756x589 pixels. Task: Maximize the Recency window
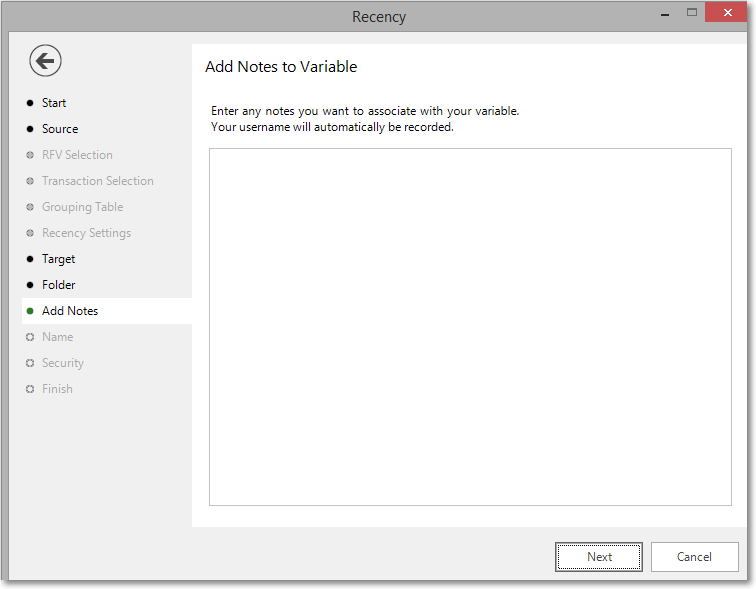pyautogui.click(x=692, y=13)
